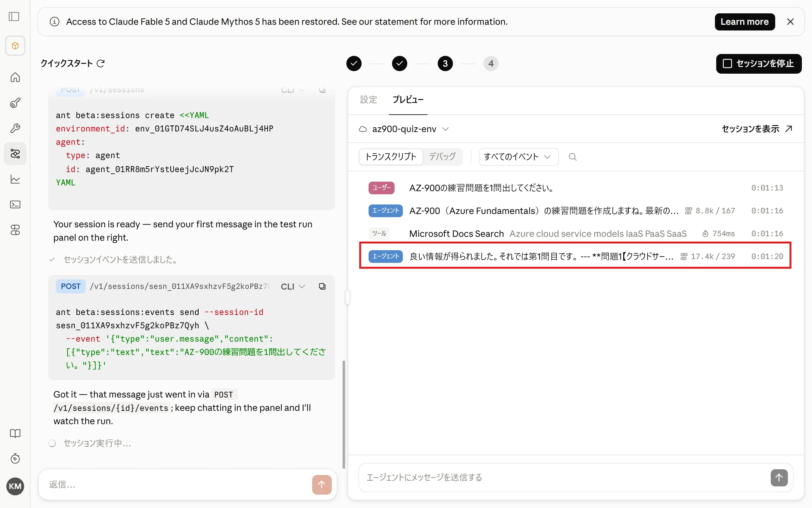Go to quickstart step 1
Viewport: 812px width, 508px height.
[354, 63]
